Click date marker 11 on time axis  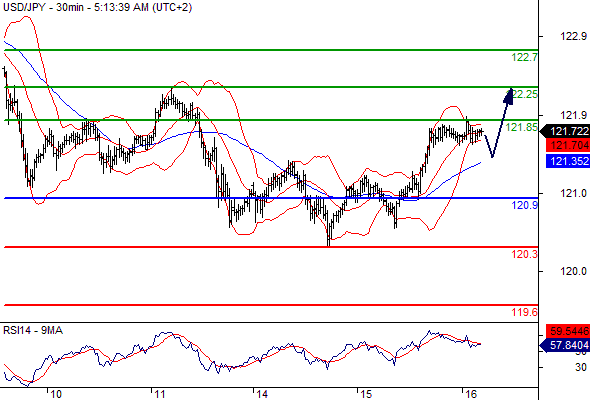pyautogui.click(x=160, y=394)
